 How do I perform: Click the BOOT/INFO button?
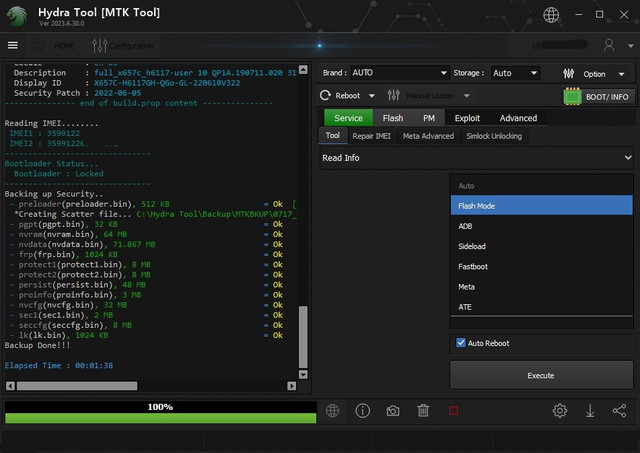(x=599, y=97)
